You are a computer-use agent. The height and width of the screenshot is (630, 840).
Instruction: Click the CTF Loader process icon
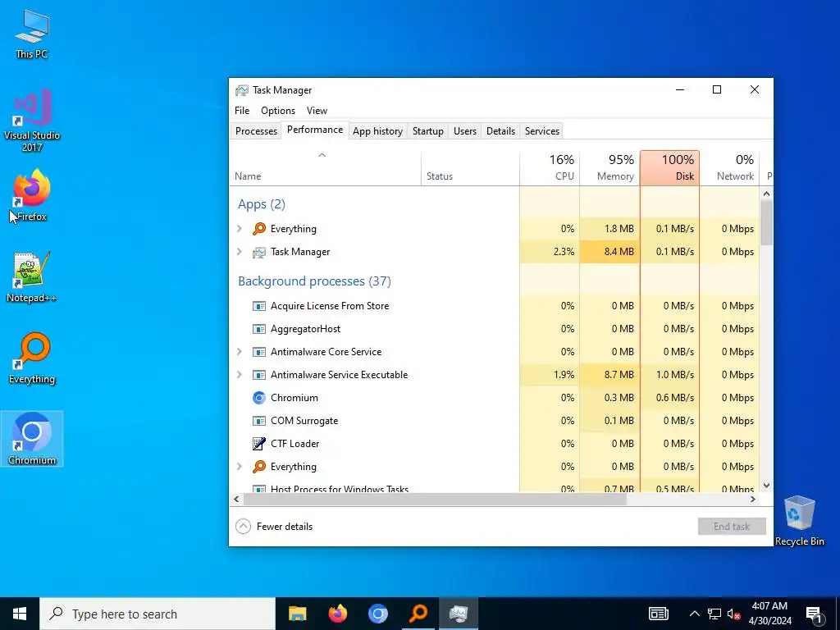click(258, 444)
